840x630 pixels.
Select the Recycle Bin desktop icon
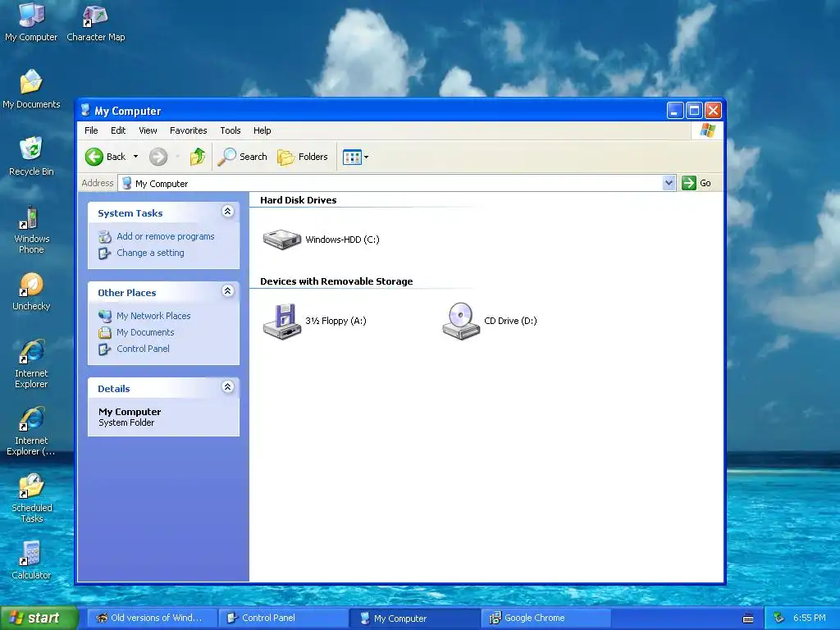pyautogui.click(x=31, y=157)
